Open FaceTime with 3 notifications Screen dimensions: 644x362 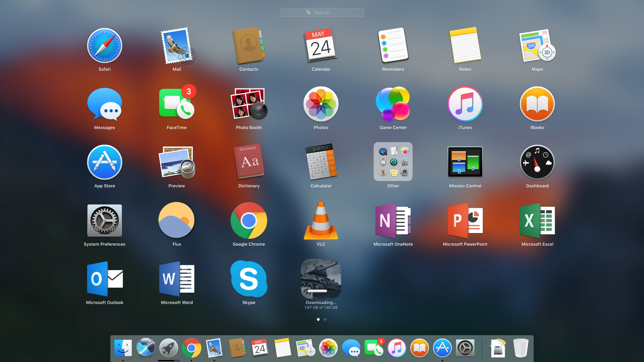click(176, 104)
